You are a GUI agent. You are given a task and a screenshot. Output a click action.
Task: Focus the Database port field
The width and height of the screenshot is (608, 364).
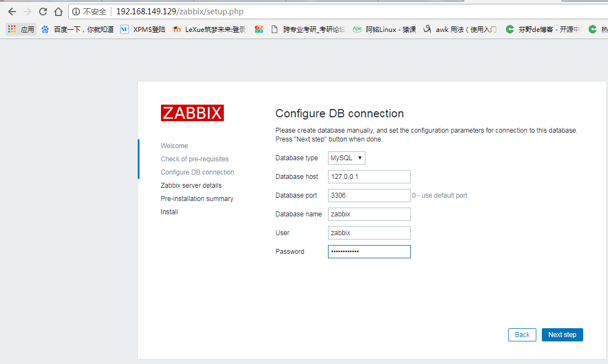[369, 195]
